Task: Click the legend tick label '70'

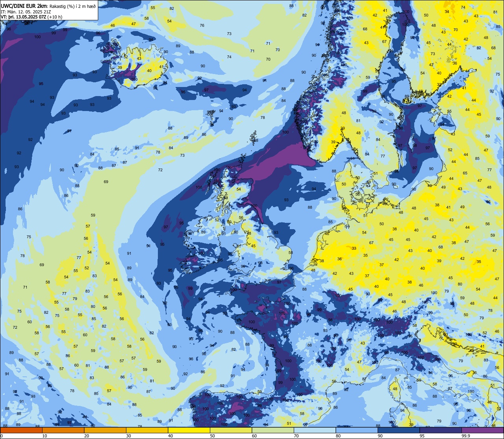Action: [296, 436]
